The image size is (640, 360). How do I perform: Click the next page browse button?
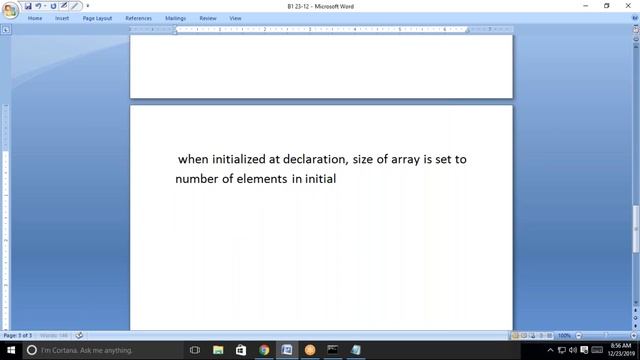point(636,326)
